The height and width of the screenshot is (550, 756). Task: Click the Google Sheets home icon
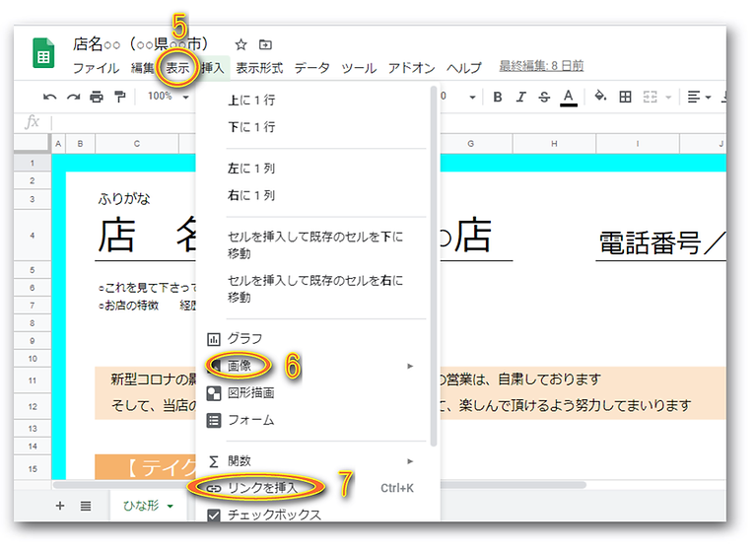43,53
